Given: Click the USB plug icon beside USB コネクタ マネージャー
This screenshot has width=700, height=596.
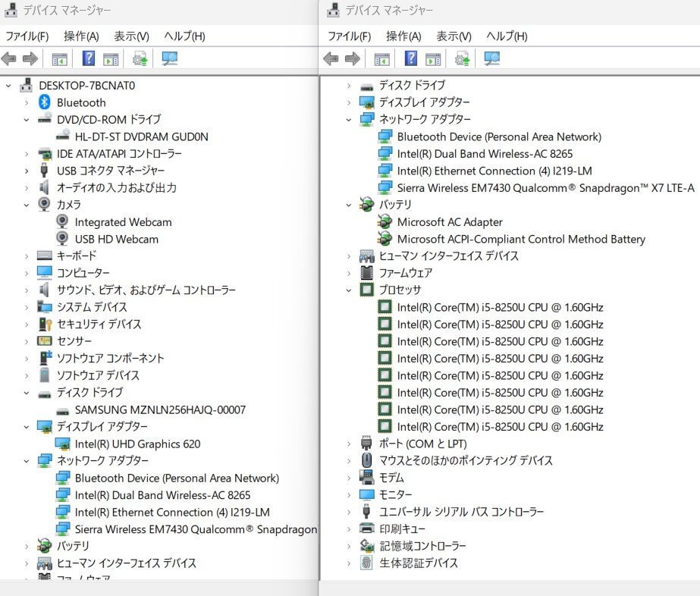Looking at the screenshot, I should pyautogui.click(x=44, y=170).
